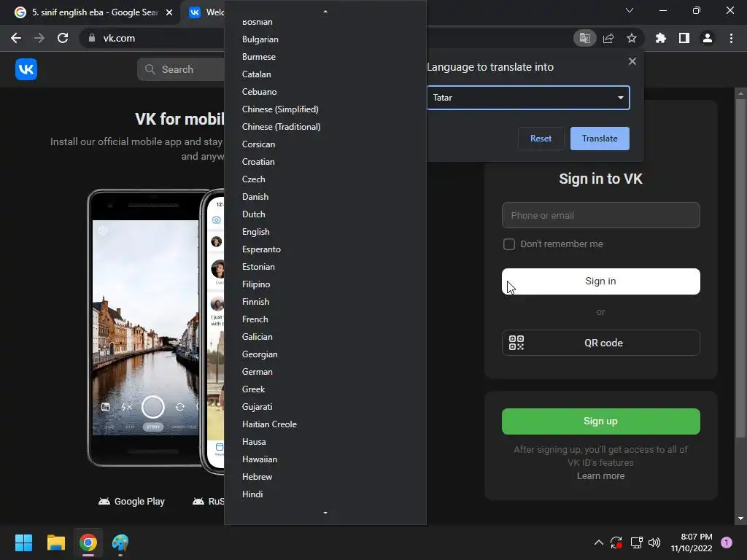Screen dimensions: 747x560
Task: Click the sync status tray icon
Action: (616, 542)
